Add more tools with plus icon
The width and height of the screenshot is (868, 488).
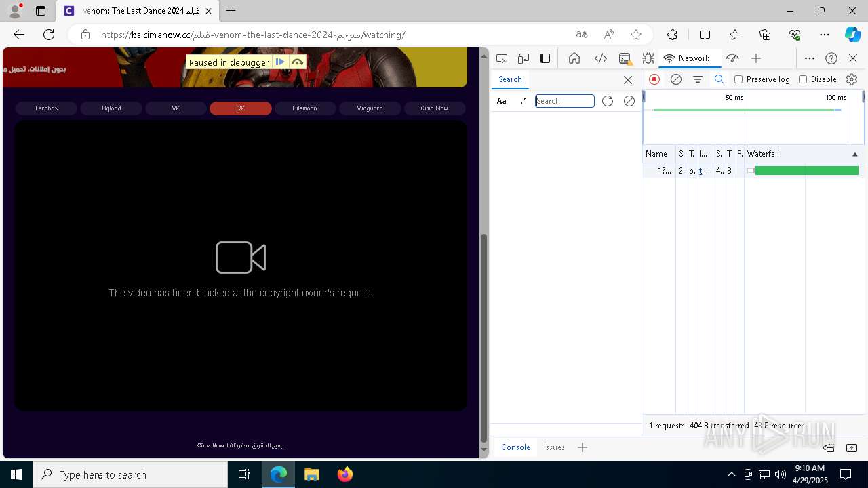[756, 58]
